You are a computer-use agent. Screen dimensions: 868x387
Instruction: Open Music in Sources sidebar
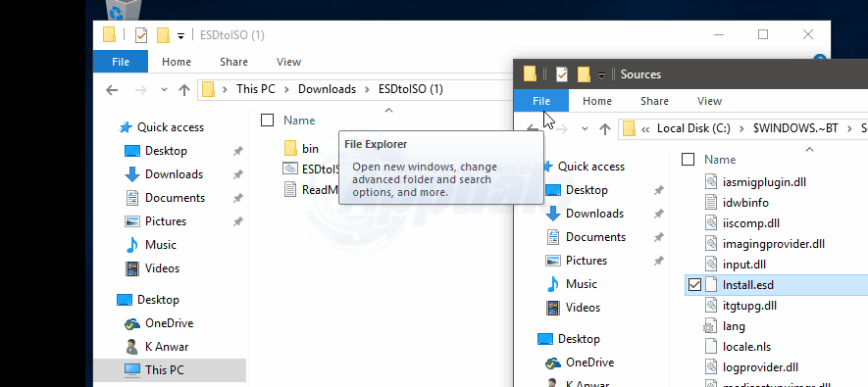coord(581,284)
